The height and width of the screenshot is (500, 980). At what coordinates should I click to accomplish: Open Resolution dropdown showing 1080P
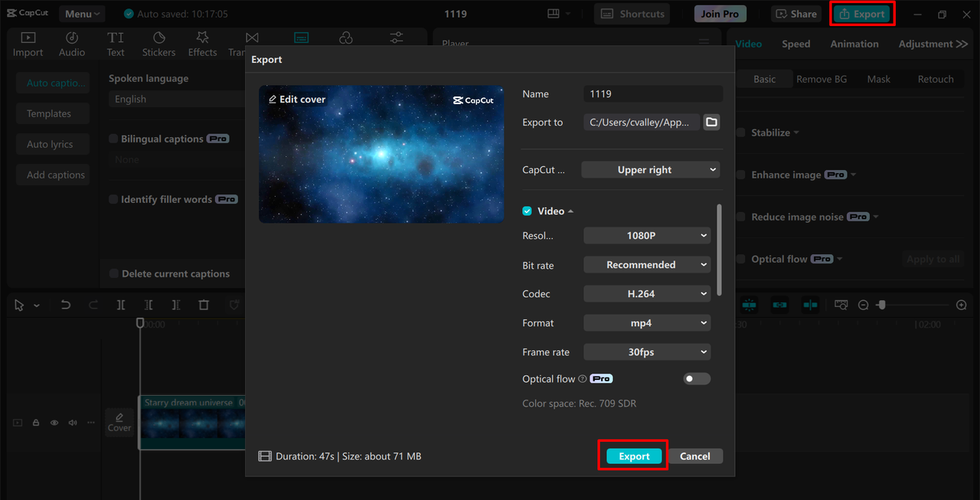click(x=647, y=236)
